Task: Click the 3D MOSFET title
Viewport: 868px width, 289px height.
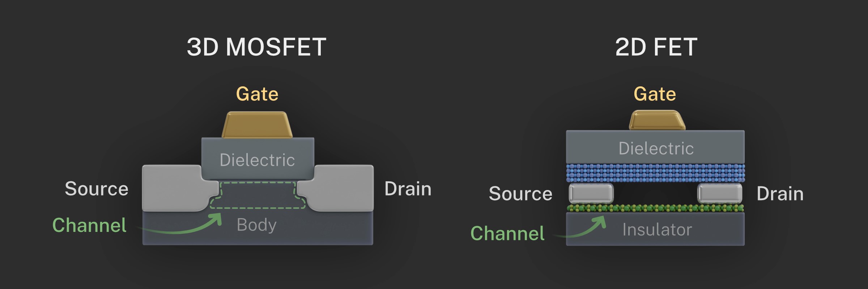Action: click(256, 47)
